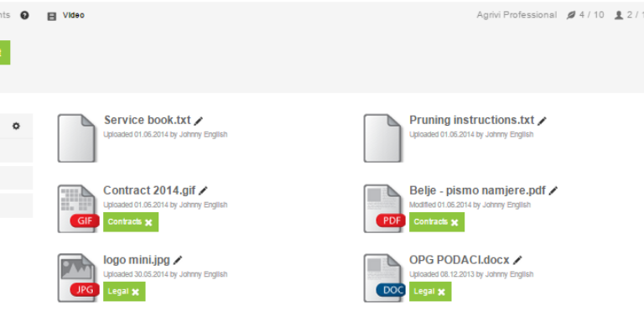Screen dimensions: 644x322
Task: Remove Legal tag from logo mini.jpg
Action: (x=136, y=292)
